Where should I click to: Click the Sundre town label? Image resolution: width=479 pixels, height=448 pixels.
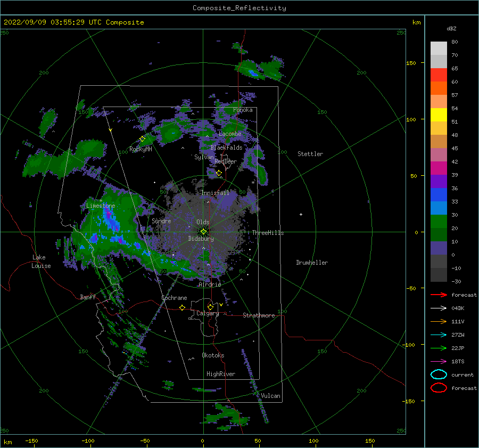pyautogui.click(x=161, y=221)
